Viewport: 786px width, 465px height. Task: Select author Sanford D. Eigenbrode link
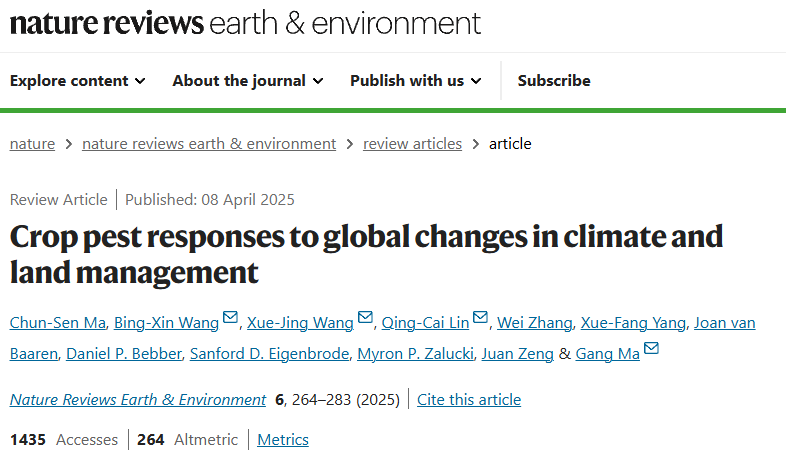pos(269,354)
